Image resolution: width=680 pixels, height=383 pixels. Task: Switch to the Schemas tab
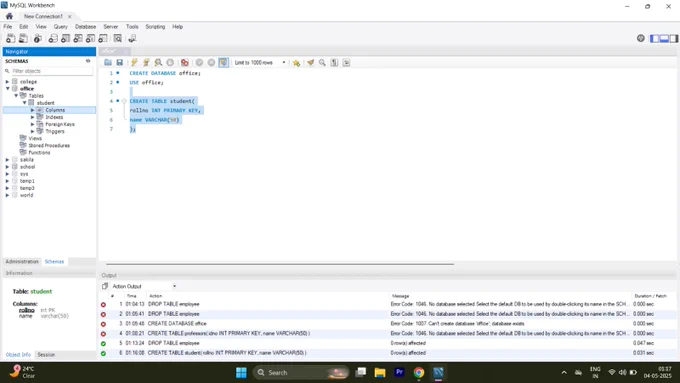point(54,262)
